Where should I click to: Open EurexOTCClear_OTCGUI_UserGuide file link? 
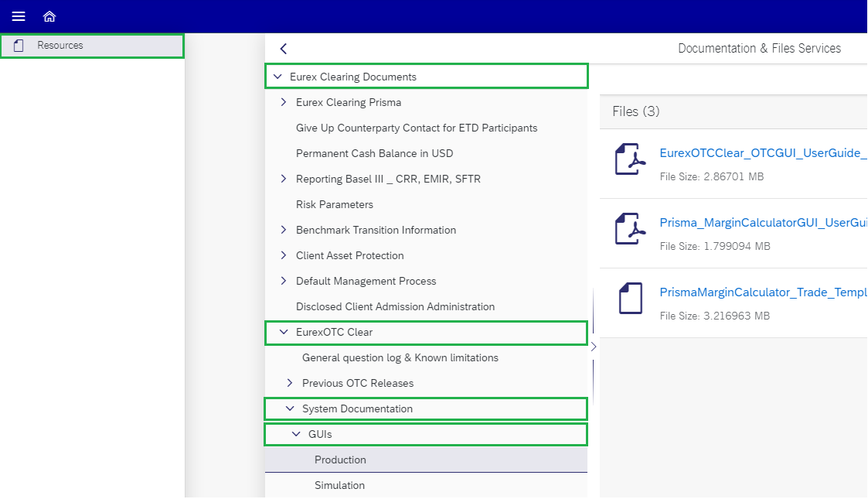point(764,153)
